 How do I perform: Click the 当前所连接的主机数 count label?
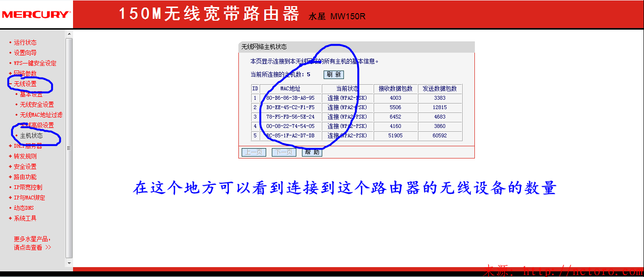point(280,74)
